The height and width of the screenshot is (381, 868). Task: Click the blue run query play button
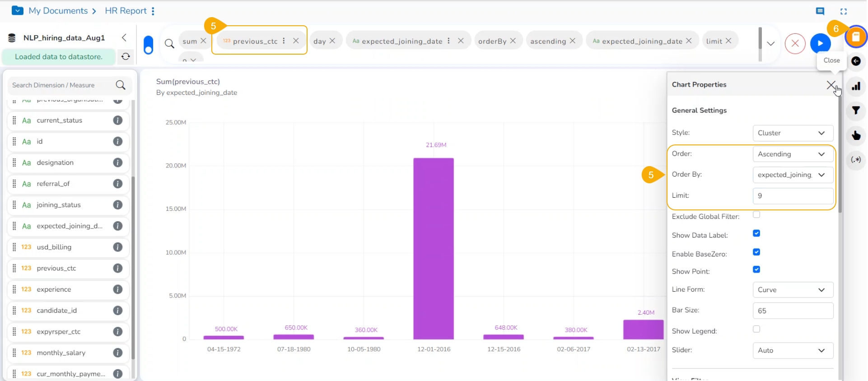point(820,44)
